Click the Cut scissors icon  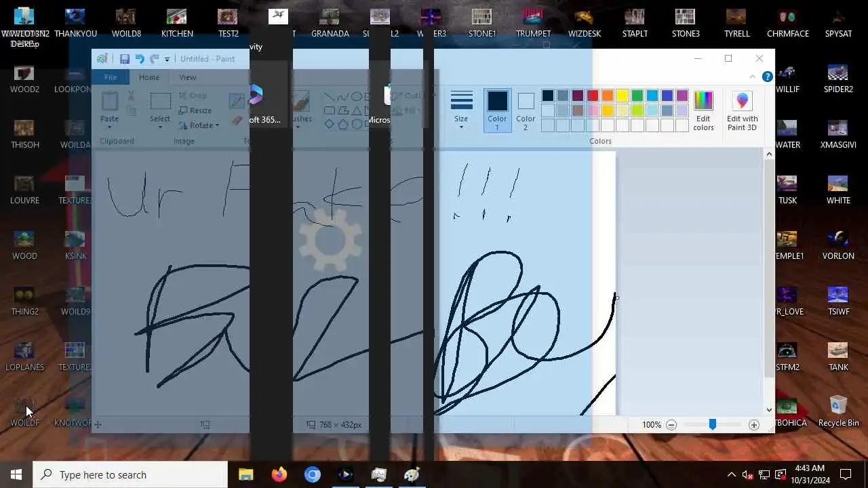coord(131,96)
